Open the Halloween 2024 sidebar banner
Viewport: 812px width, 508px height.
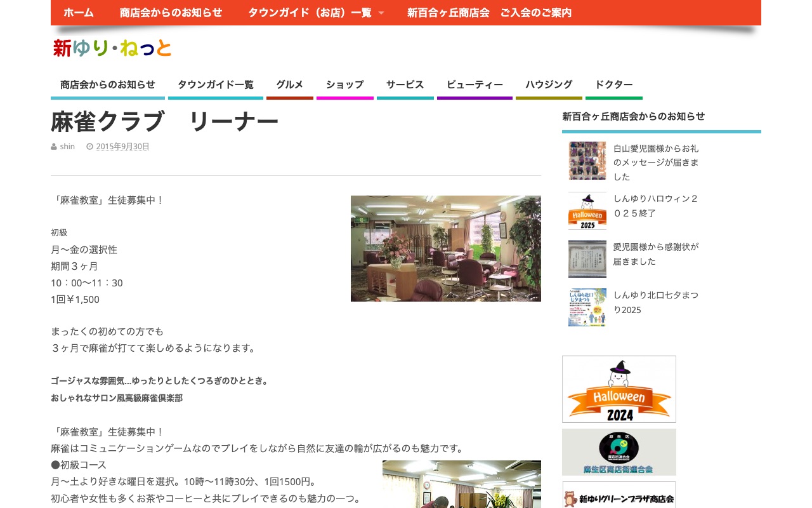619,389
